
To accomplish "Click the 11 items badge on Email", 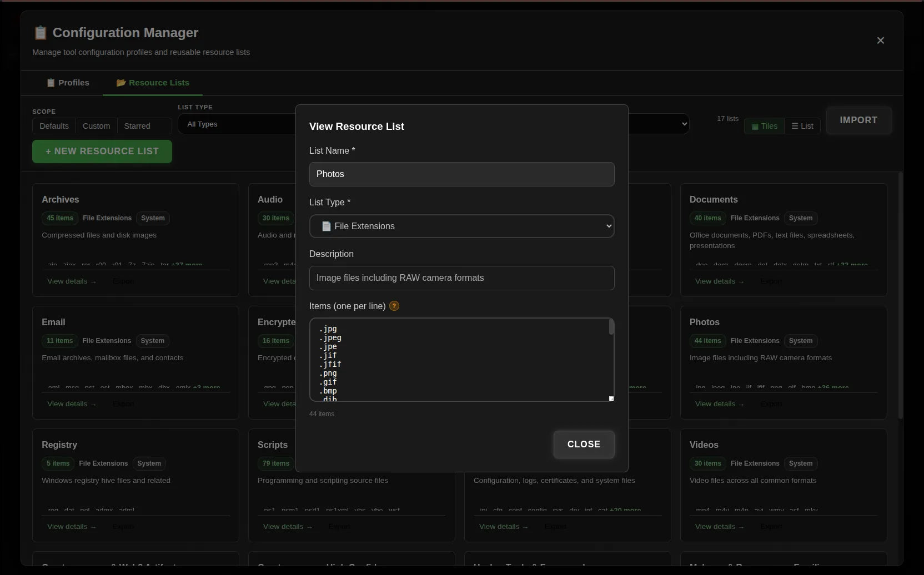I will pyautogui.click(x=60, y=341).
